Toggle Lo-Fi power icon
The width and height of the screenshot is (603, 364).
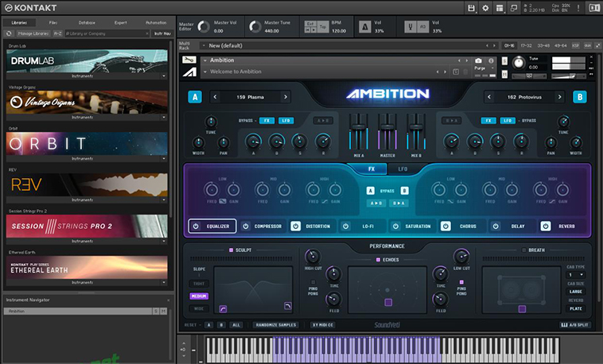(345, 226)
